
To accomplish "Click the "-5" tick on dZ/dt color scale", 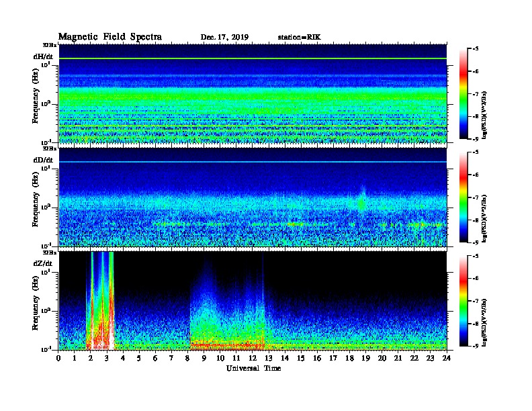I will [476, 256].
